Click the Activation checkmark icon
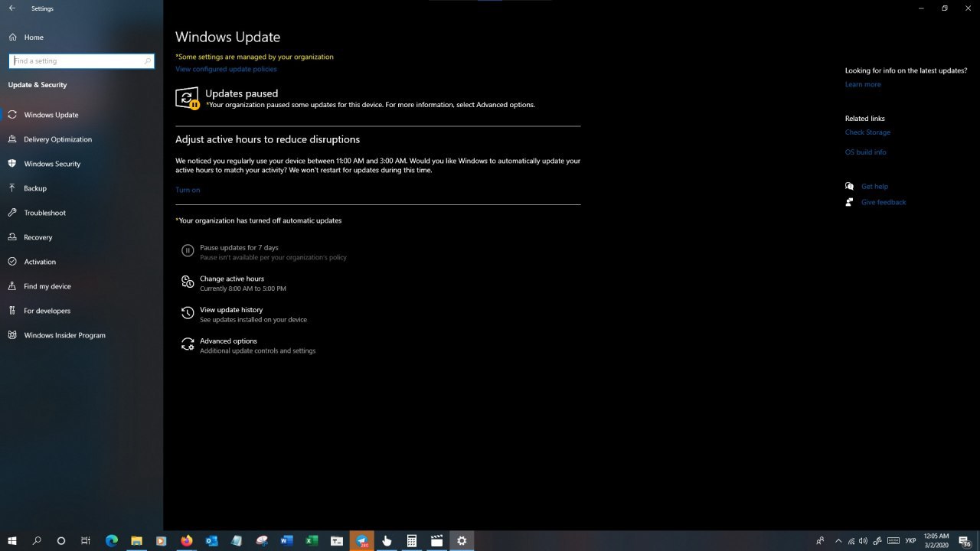The width and height of the screenshot is (980, 551). [12, 262]
